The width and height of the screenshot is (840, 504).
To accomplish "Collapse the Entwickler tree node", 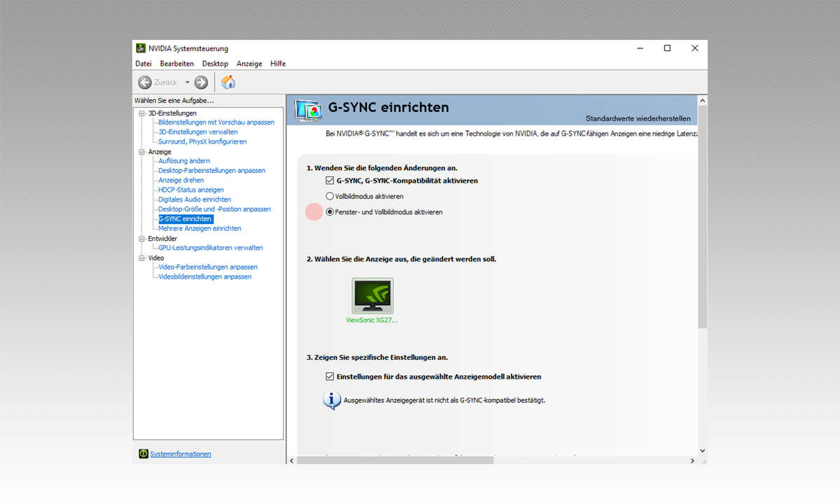I will (142, 239).
